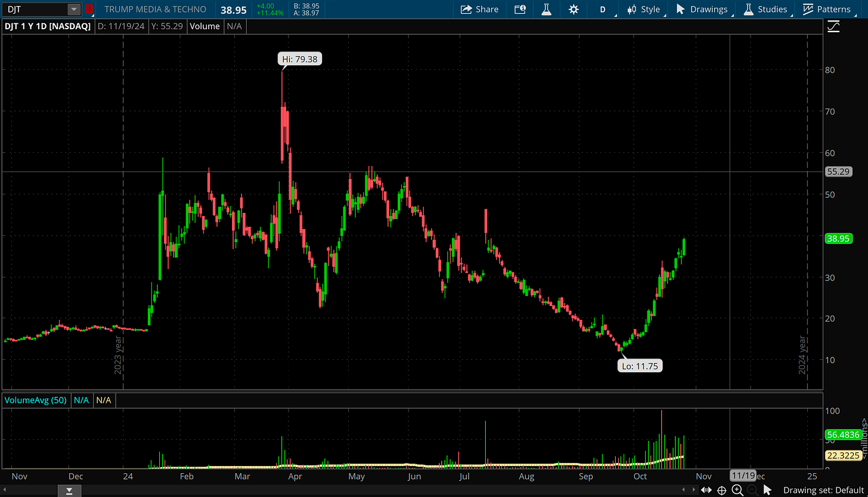The height and width of the screenshot is (497, 868).
Task: Select the crosshair pan tool icon
Action: click(721, 490)
